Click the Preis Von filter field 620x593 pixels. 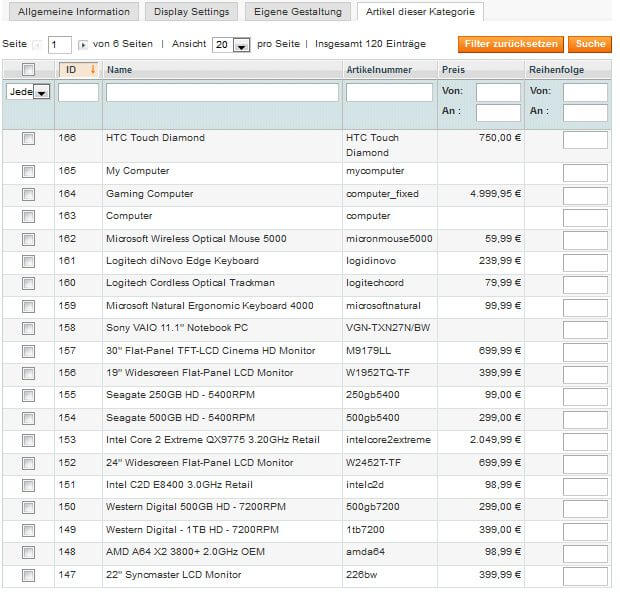tap(498, 92)
